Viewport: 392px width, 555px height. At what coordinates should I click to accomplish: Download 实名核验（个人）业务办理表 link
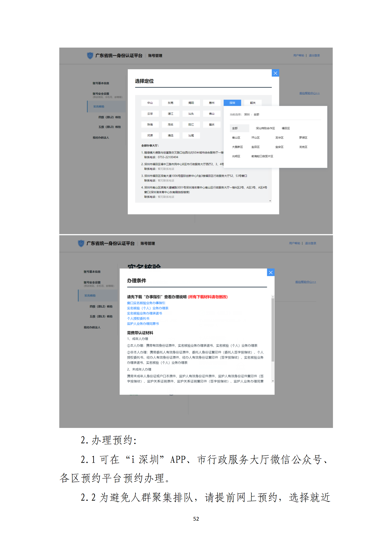(x=148, y=308)
